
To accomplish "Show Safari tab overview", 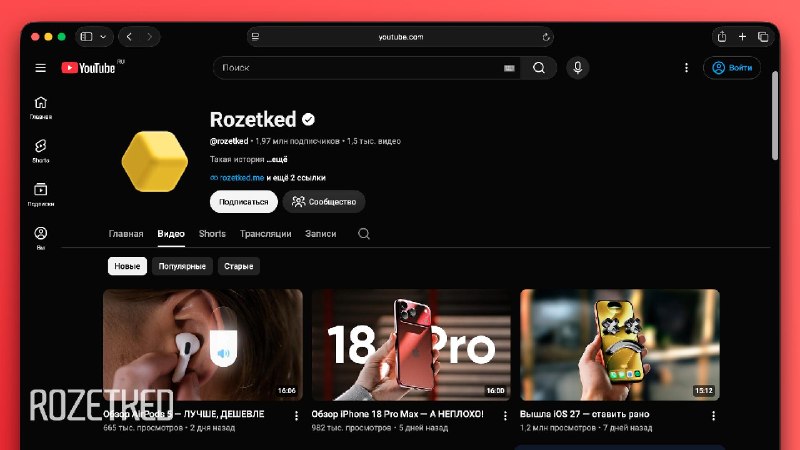I will click(763, 37).
